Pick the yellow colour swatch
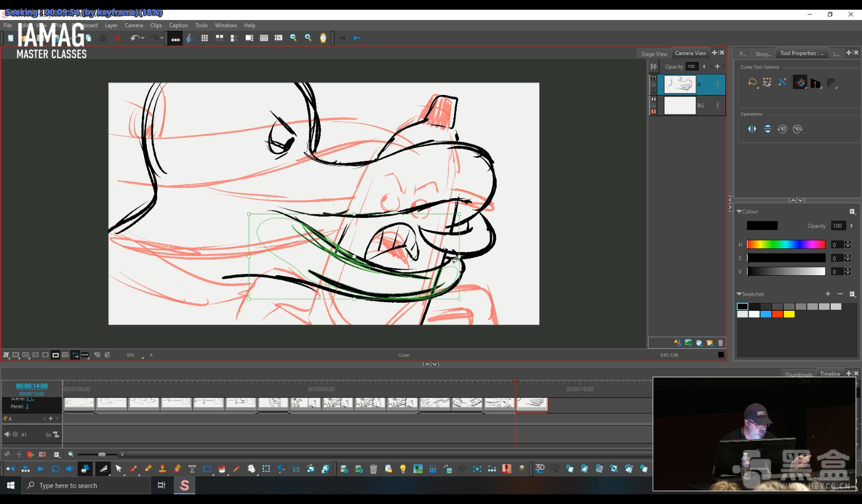 click(789, 314)
